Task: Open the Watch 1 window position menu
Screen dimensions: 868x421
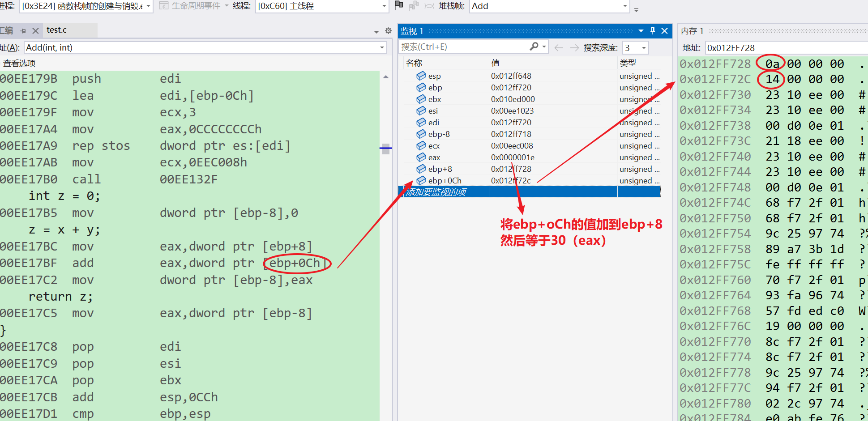Action: click(641, 30)
